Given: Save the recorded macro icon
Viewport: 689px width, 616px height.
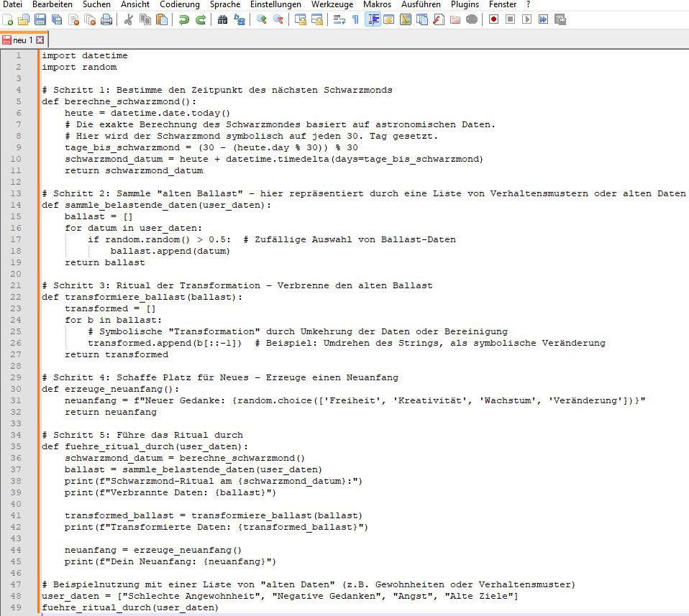Looking at the screenshot, I should point(560,19).
